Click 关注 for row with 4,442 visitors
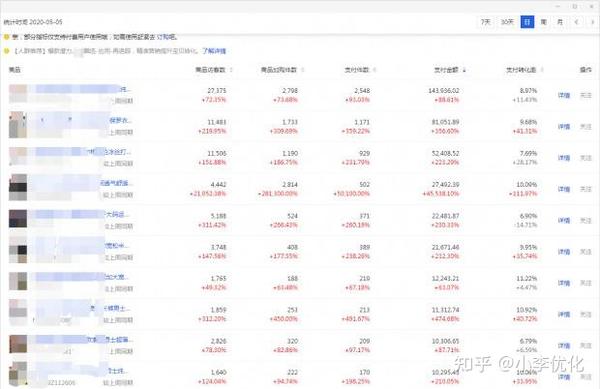The width and height of the screenshot is (600, 389). 586,189
